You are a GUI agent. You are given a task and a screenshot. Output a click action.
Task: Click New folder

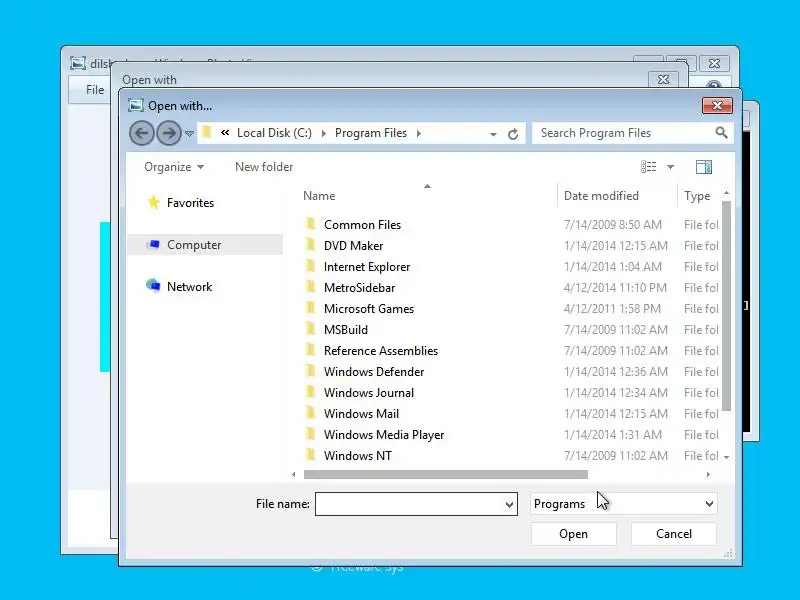264,167
